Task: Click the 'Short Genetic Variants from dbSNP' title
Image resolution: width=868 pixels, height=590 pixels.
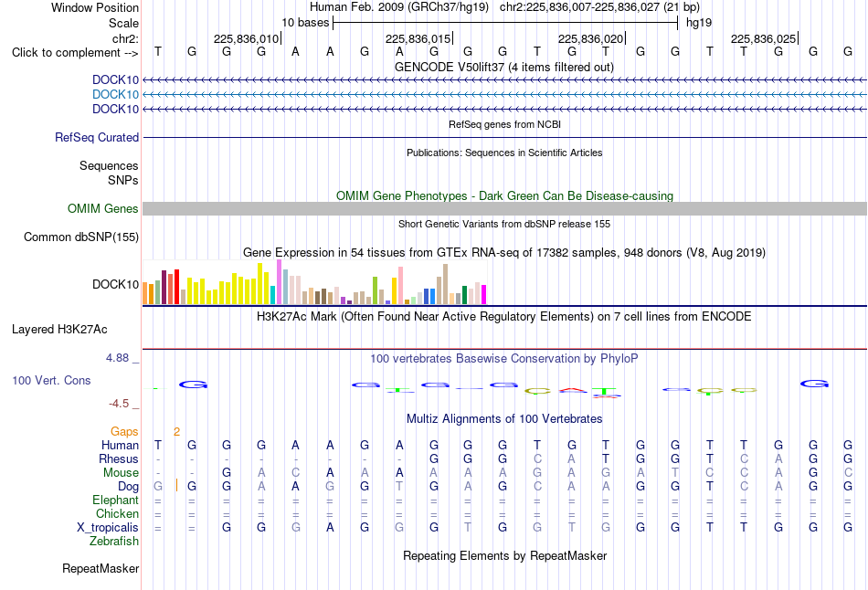Action: (x=504, y=224)
